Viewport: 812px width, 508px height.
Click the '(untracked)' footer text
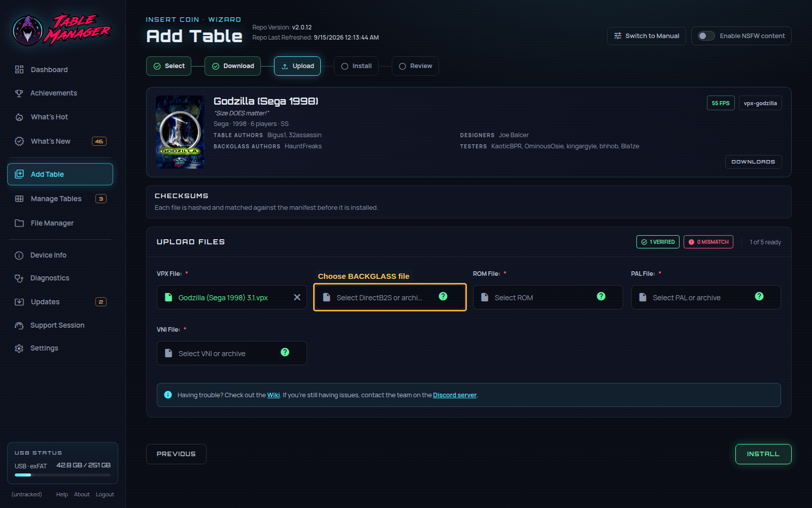27,495
